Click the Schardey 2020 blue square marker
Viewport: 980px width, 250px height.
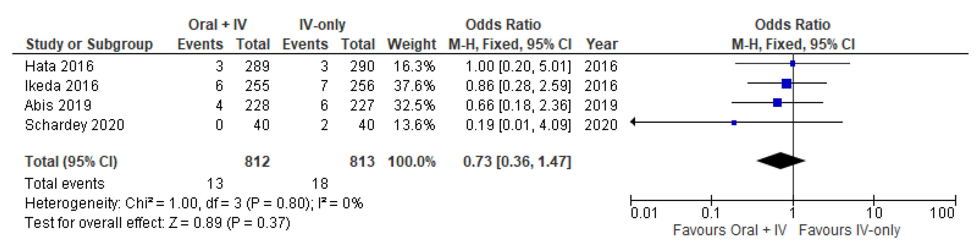pos(734,123)
